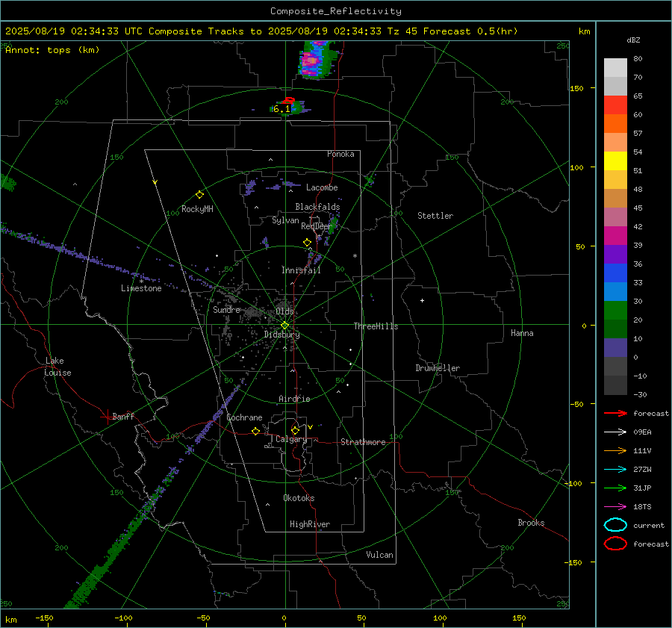This screenshot has height=628, width=672.
Task: Click the UTC Composite Tracks timestamp header
Action: (261, 31)
